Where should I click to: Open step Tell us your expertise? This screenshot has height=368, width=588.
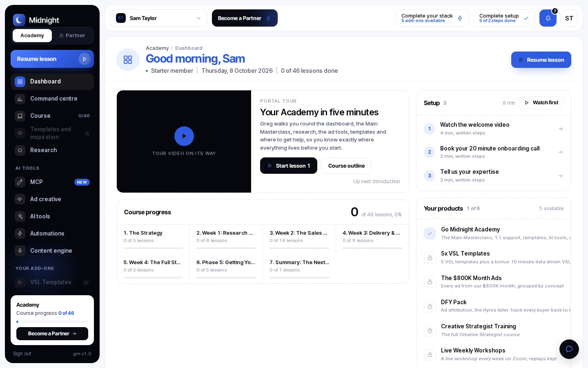click(x=494, y=175)
